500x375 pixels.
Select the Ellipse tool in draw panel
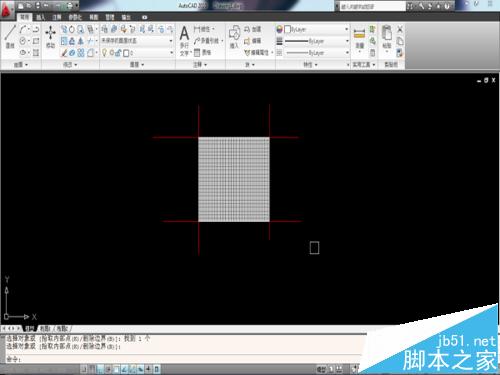point(23,53)
